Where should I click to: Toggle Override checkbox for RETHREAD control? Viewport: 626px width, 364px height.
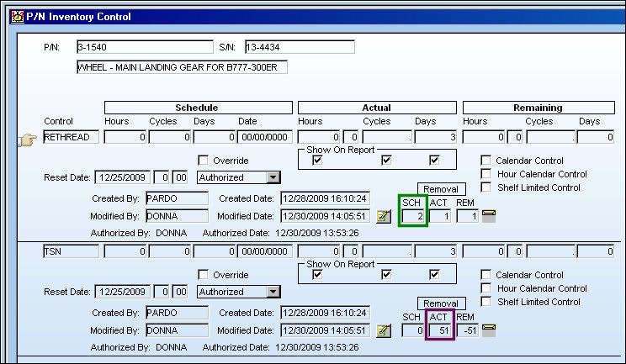coord(204,161)
